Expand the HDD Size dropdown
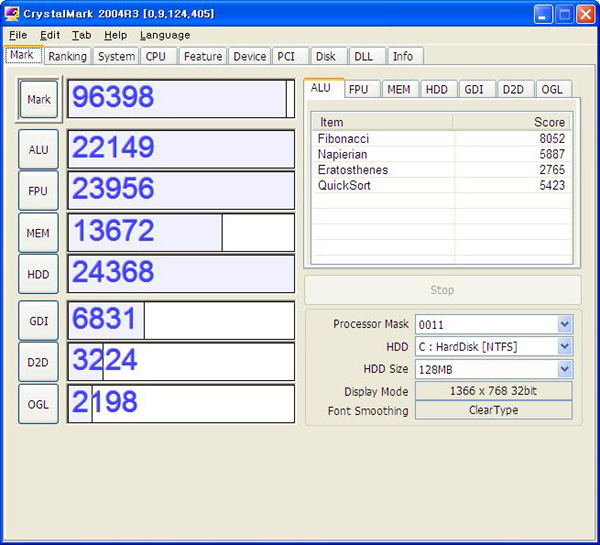Image resolution: width=600 pixels, height=545 pixels. pyautogui.click(x=565, y=369)
